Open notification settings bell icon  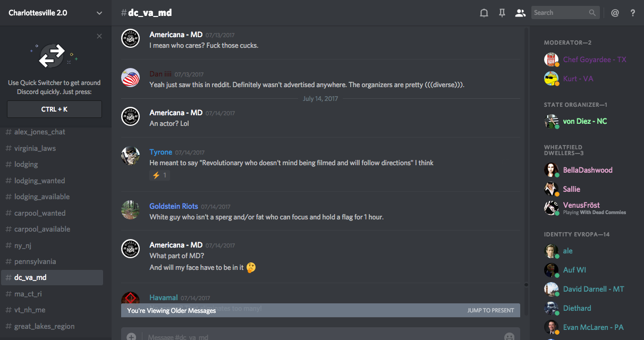[484, 13]
